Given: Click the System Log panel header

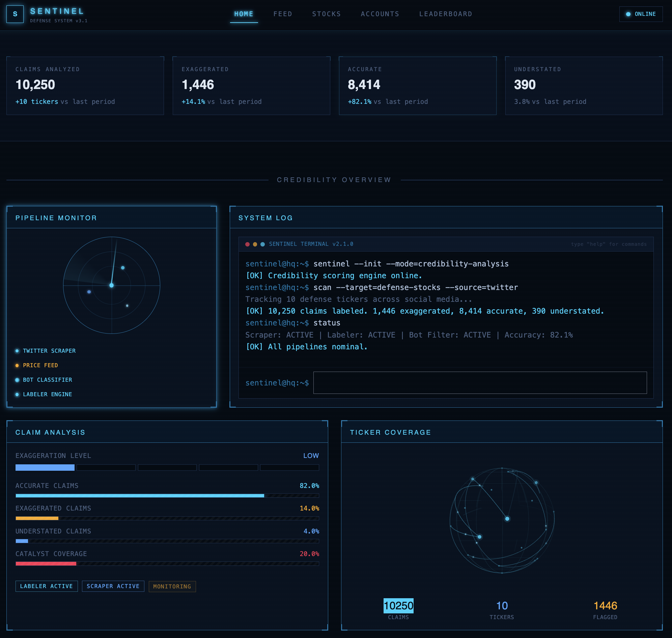Looking at the screenshot, I should pyautogui.click(x=446, y=217).
